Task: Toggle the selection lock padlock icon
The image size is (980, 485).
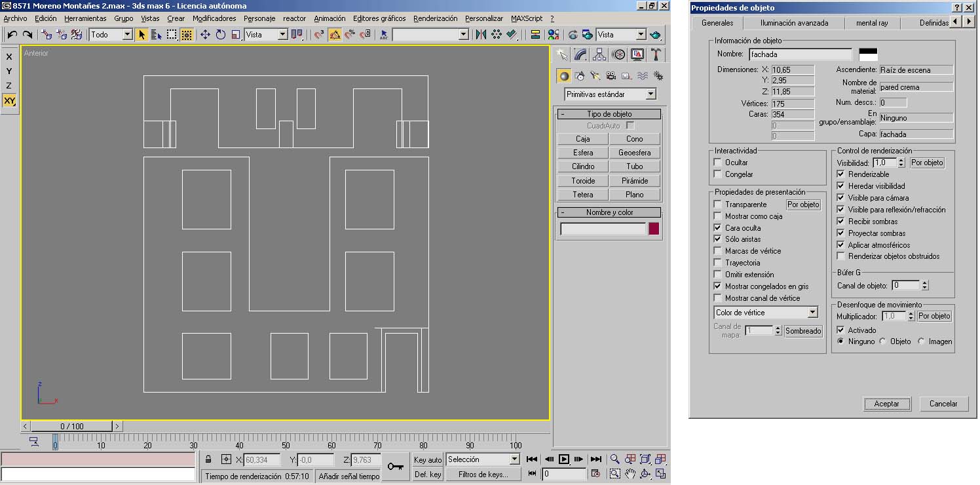Action: click(x=208, y=459)
